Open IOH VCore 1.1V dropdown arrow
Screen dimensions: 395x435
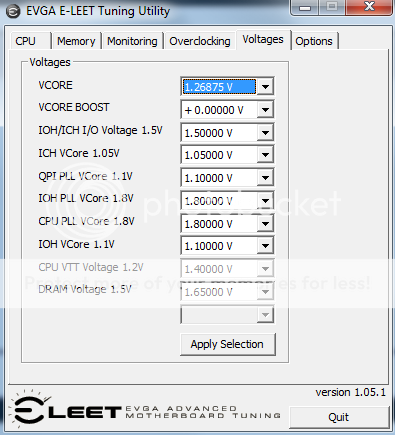pyautogui.click(x=265, y=246)
